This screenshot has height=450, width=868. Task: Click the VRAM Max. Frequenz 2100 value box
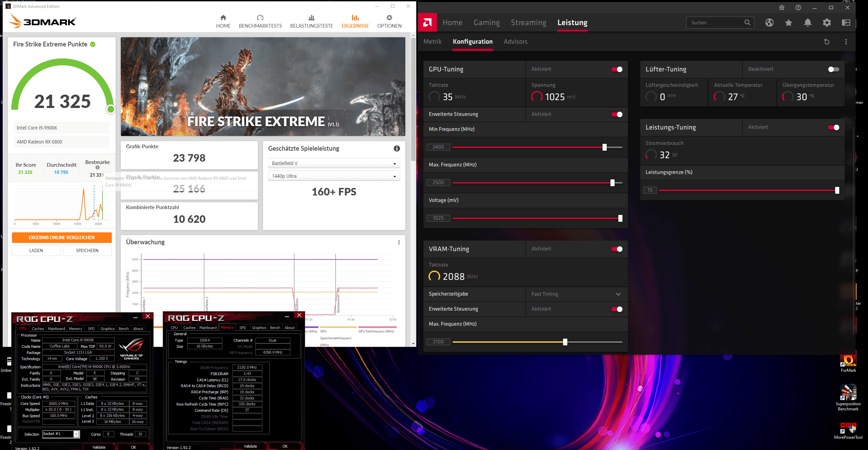[x=438, y=342]
